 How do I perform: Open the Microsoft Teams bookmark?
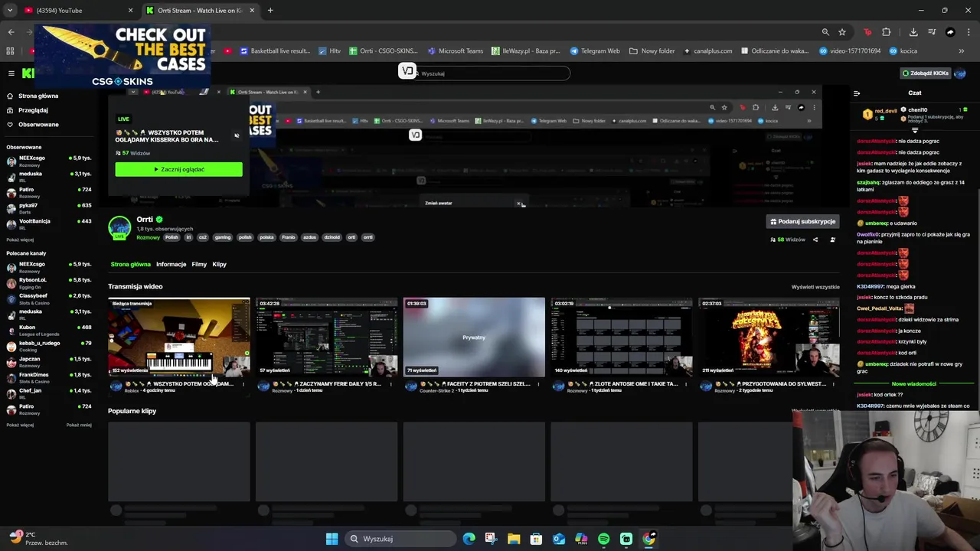[x=456, y=51]
